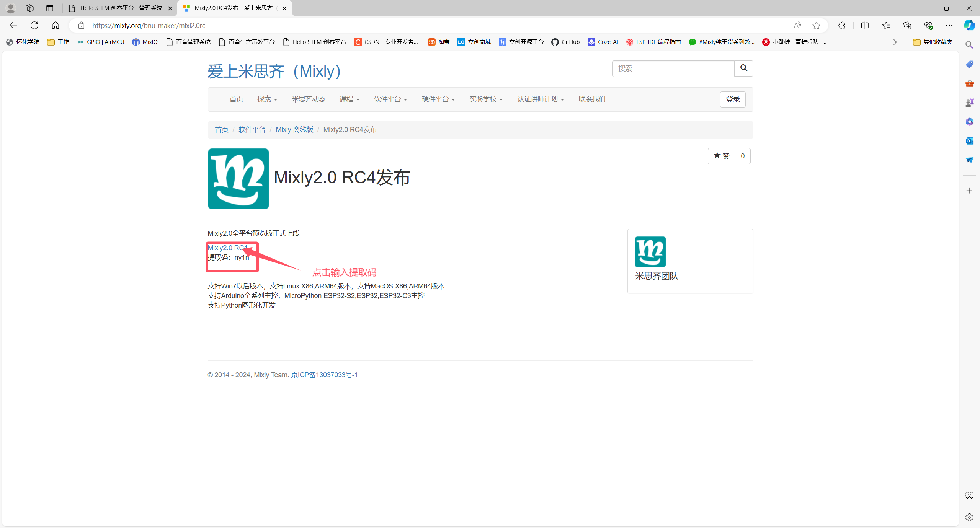Expand the 探索 dropdown menu
This screenshot has height=528, width=980.
pos(267,99)
